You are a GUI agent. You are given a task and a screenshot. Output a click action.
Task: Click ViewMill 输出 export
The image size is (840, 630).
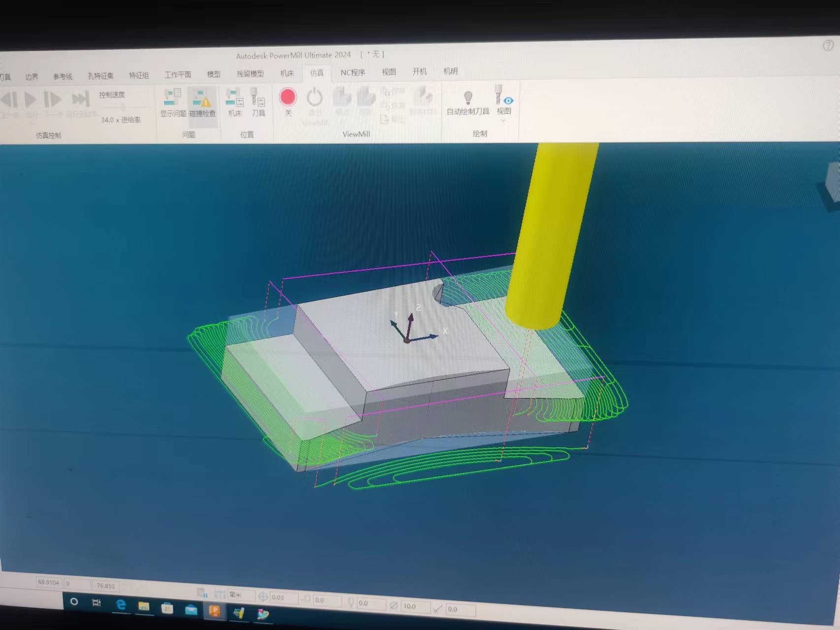[x=393, y=119]
